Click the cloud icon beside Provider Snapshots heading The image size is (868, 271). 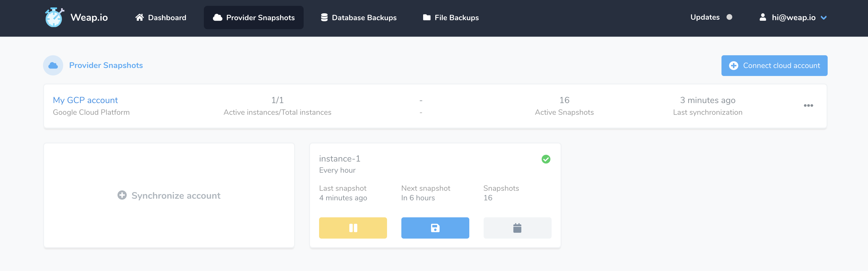(x=53, y=65)
